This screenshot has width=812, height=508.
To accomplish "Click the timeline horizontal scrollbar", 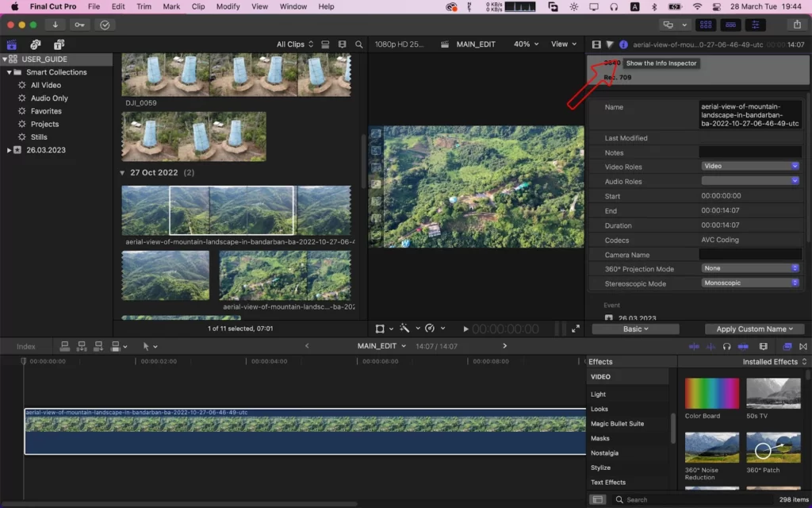I will point(178,504).
